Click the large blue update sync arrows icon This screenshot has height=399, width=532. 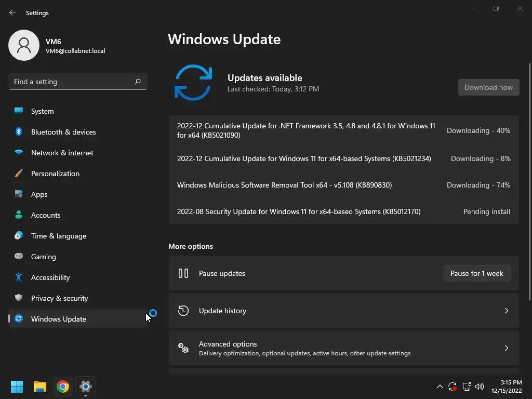[x=193, y=83]
